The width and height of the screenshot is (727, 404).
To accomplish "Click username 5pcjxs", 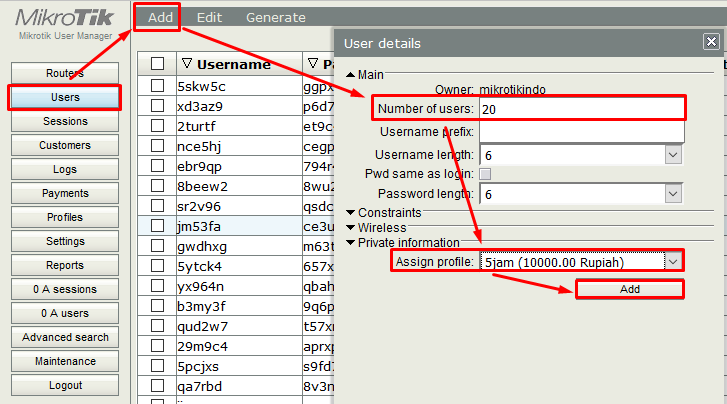I will point(198,366).
